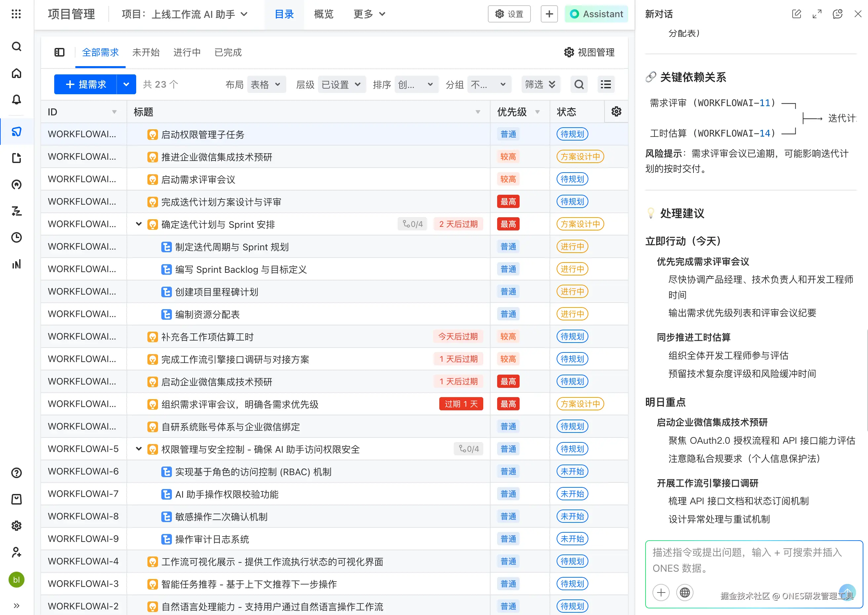The width and height of the screenshot is (868, 615).
Task: Click the table column settings gear icon
Action: click(x=616, y=112)
